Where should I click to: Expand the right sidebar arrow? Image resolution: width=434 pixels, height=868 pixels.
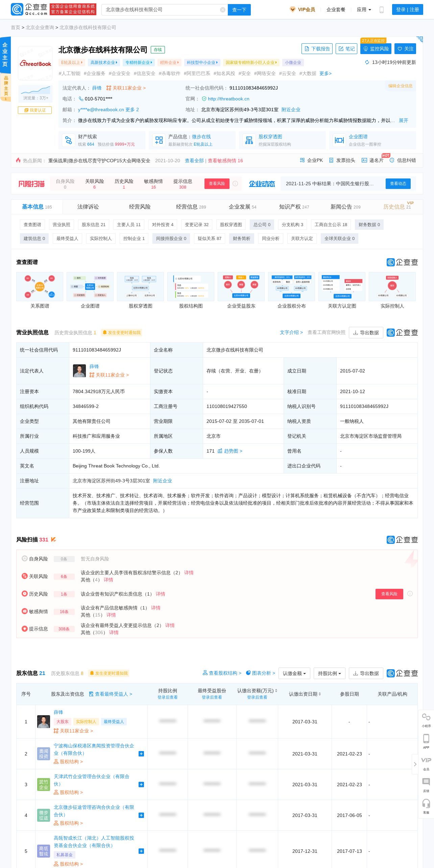tap(415, 764)
